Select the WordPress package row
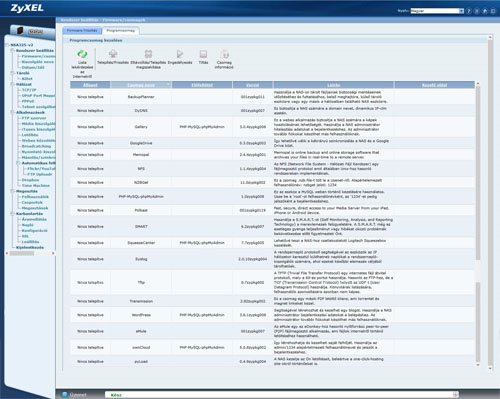Image resolution: width=500 pixels, height=399 pixels. 272,315
